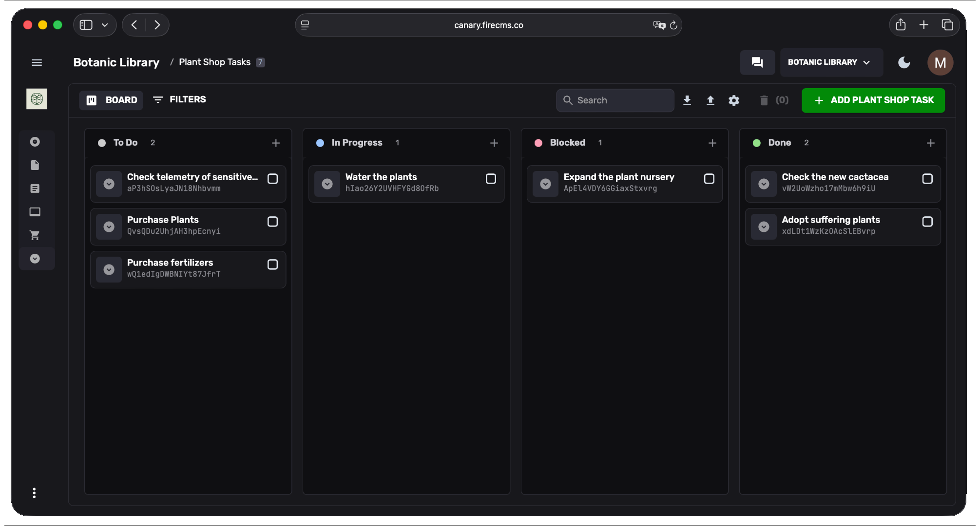Open the BOTANIC LIBRARY project dropdown
The width and height of the screenshot is (980, 526).
pyautogui.click(x=831, y=62)
